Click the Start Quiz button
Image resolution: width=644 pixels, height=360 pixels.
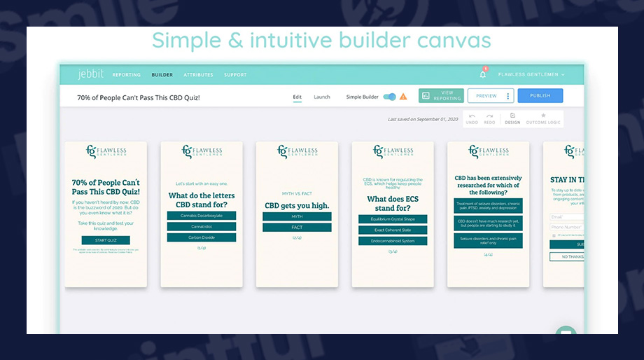click(x=106, y=240)
